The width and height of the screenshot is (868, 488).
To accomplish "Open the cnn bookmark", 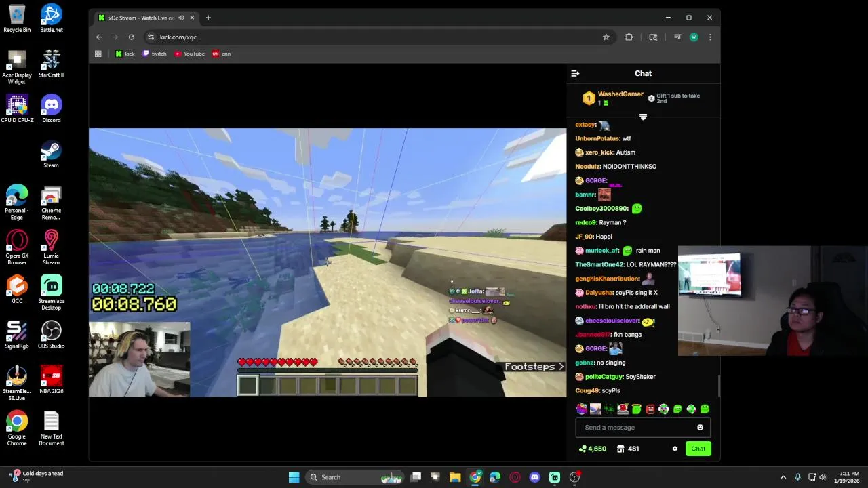I will (x=222, y=54).
